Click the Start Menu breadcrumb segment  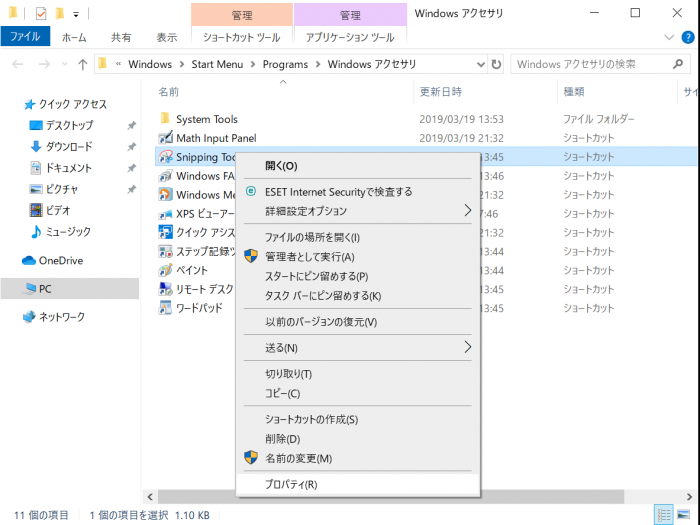tap(217, 64)
